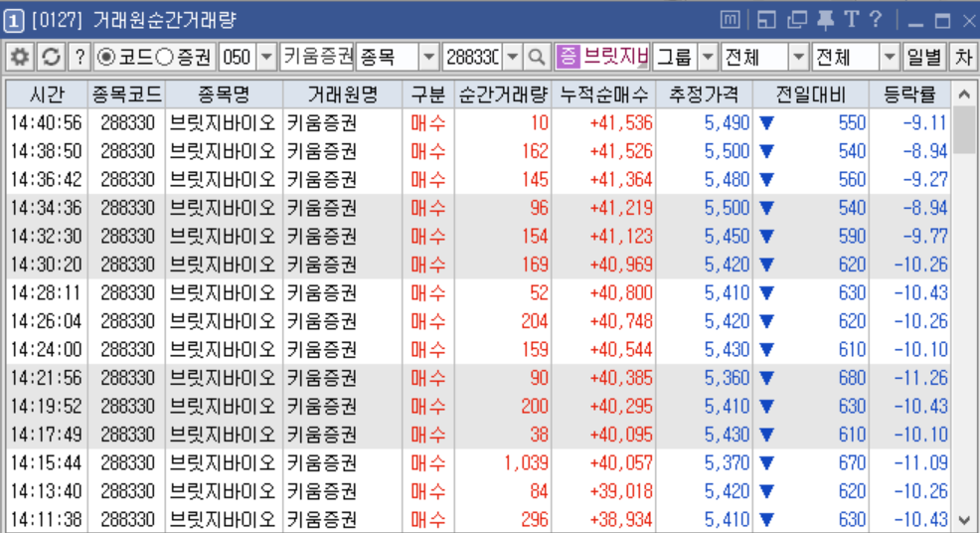Click the 5,370 estimated price cell
The image size is (980, 533).
coord(727,463)
